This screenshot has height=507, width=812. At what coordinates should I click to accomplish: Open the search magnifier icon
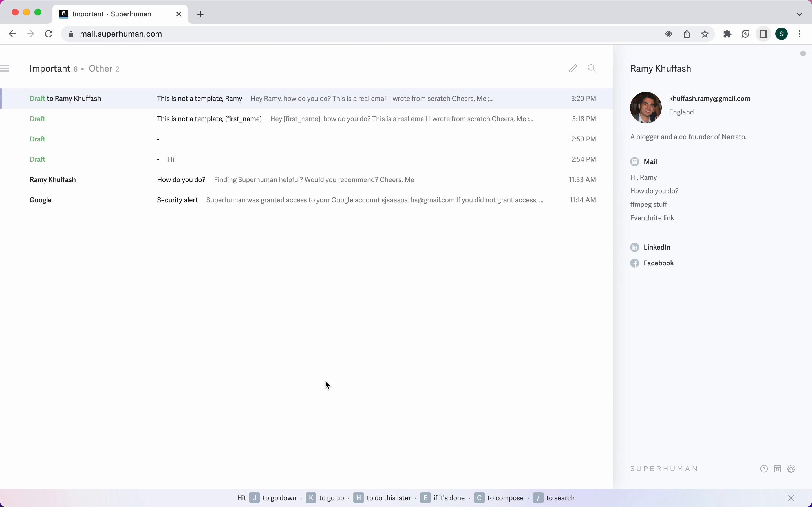[x=592, y=68]
